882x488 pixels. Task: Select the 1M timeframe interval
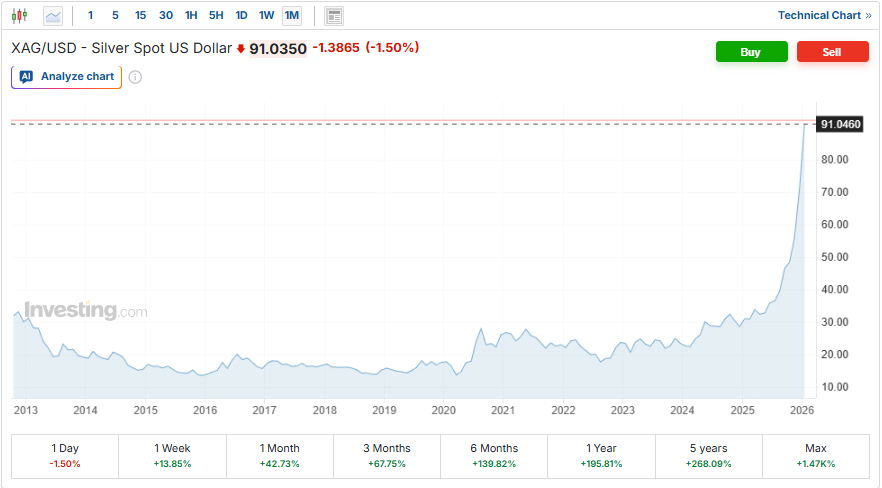point(292,16)
